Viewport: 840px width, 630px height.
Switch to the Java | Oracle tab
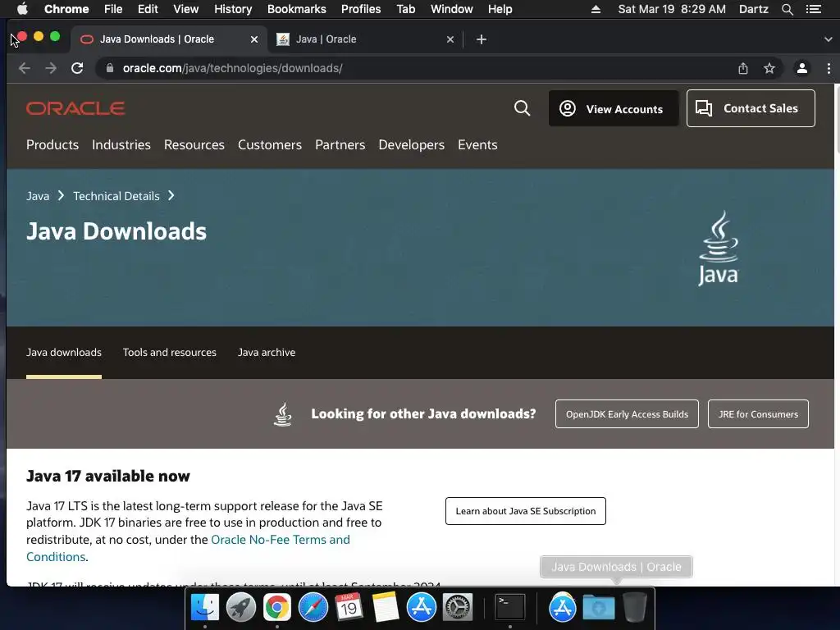click(364, 39)
